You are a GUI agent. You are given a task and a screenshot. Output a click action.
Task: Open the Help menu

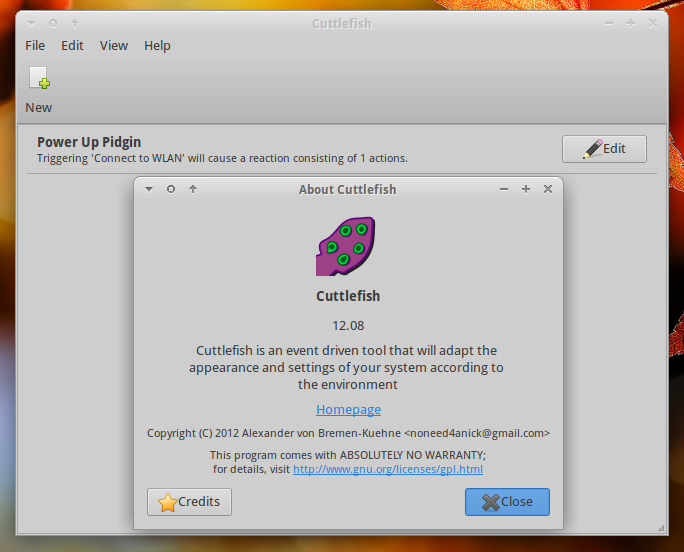click(157, 45)
